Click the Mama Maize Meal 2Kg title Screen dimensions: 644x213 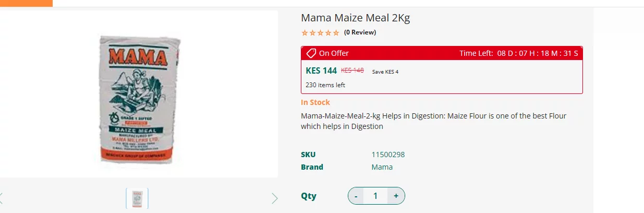(356, 18)
